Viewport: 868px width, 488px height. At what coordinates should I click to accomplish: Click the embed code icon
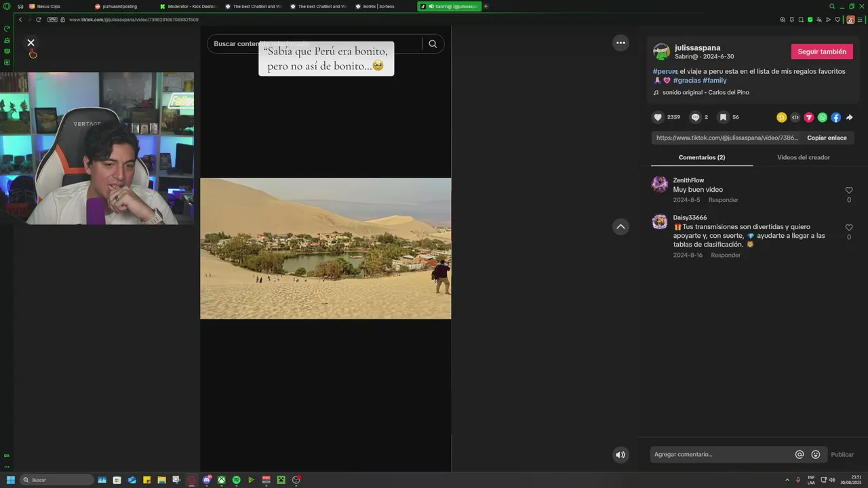(795, 117)
